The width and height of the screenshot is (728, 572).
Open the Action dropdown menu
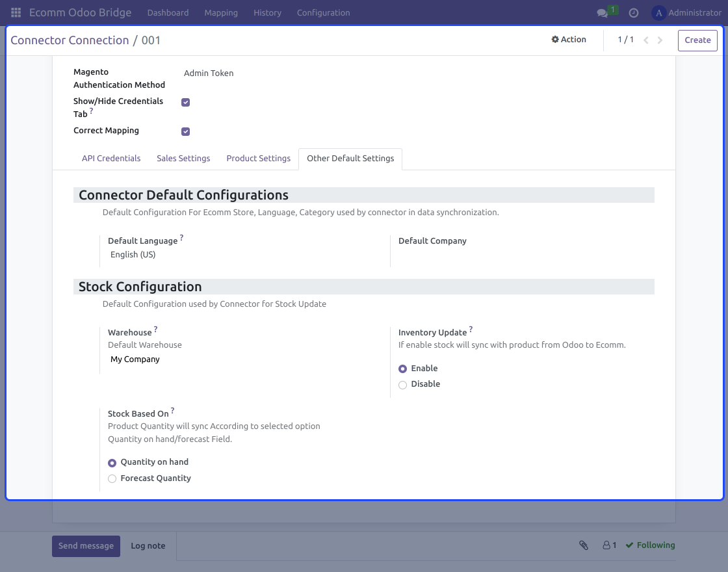[568, 40]
